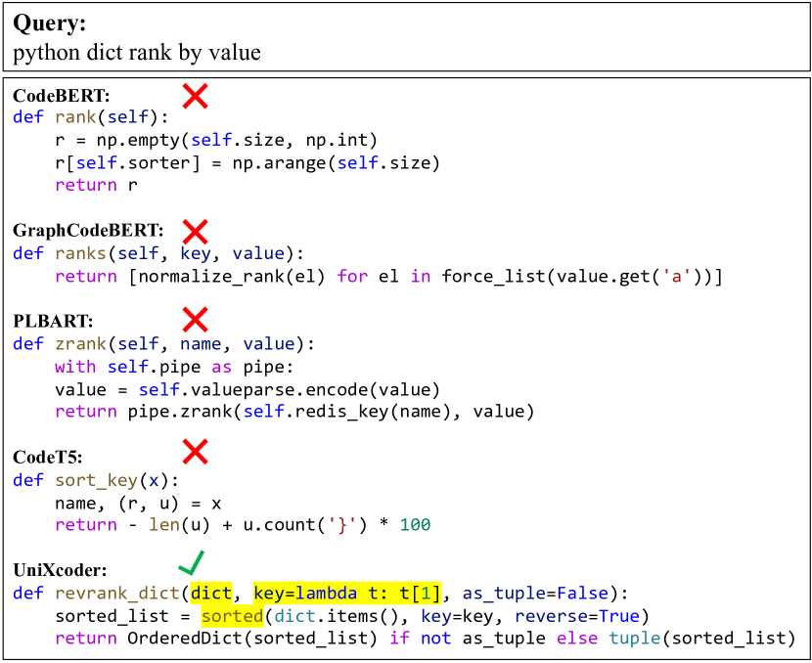Click the line "with self.pipe as pipe:"

coord(174,367)
